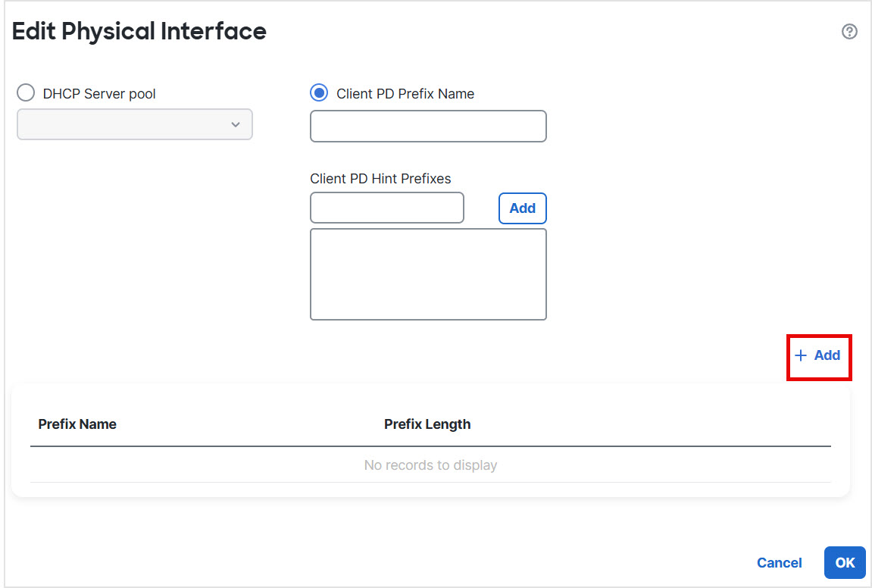The width and height of the screenshot is (872, 588).
Task: Click the 'No records to display' row
Action: pos(430,465)
